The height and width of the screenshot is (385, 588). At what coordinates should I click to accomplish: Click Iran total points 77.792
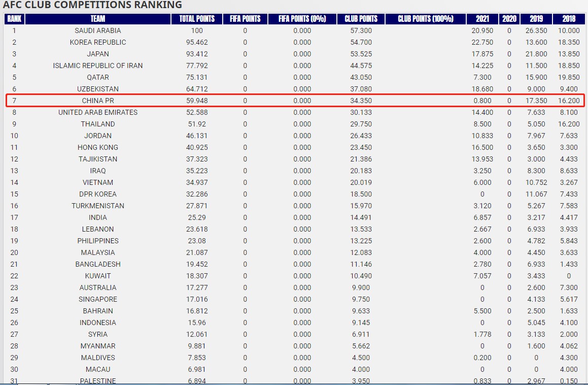pyautogui.click(x=197, y=66)
